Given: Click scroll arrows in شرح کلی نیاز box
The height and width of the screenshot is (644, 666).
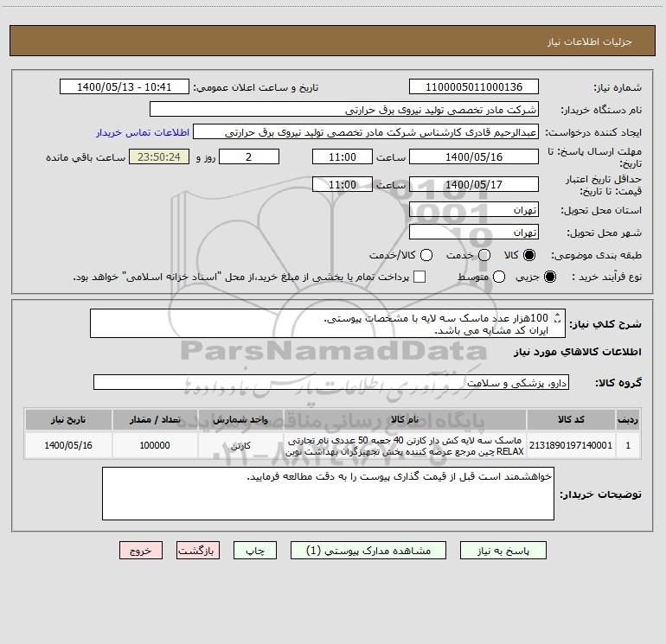Looking at the screenshot, I should pyautogui.click(x=558, y=317).
